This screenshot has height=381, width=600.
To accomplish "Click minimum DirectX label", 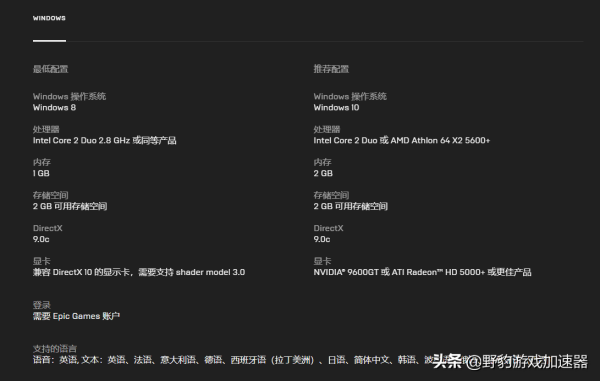I will click(47, 228).
